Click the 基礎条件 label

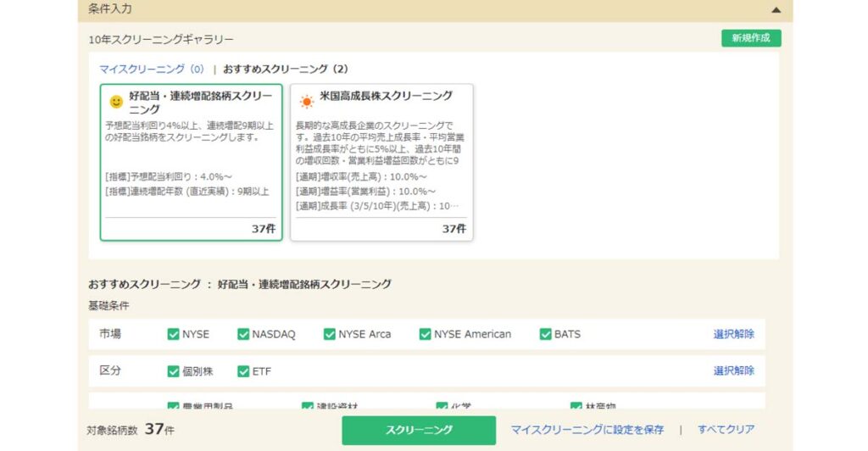click(108, 305)
